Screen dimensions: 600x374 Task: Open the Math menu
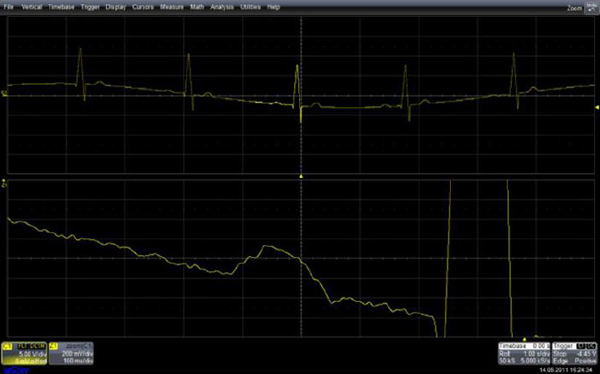coord(197,7)
